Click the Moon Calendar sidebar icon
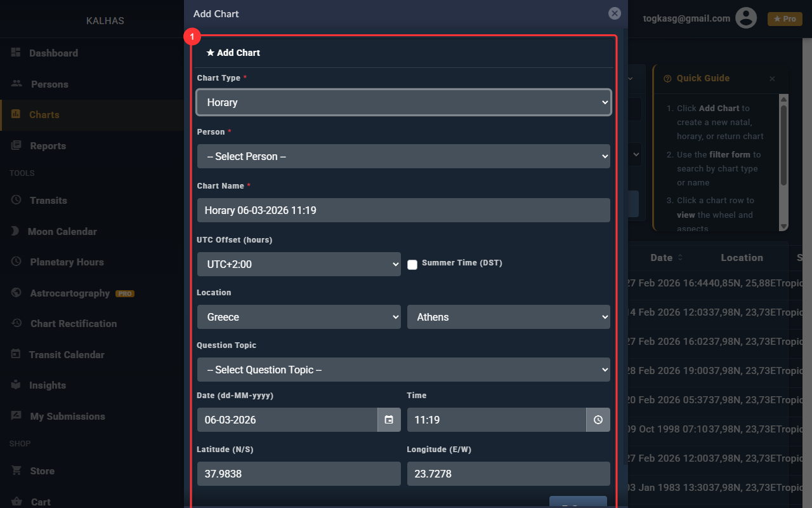Image resolution: width=812 pixels, height=508 pixels. tap(16, 231)
